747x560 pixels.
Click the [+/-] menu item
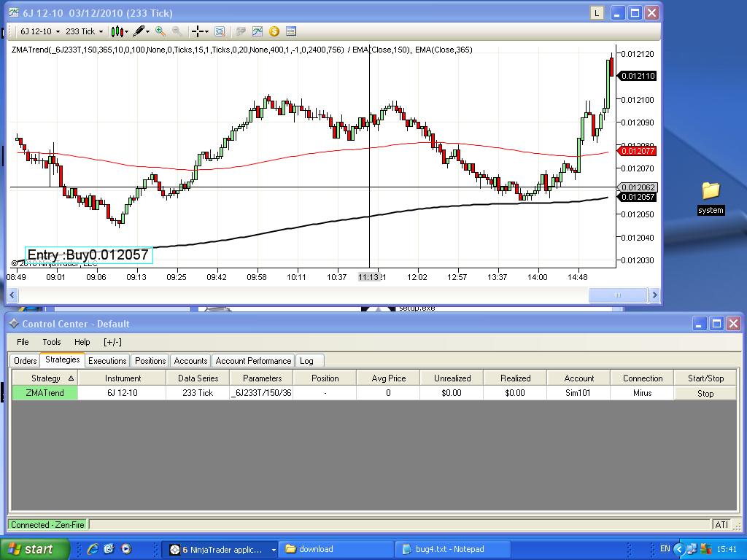(x=112, y=342)
